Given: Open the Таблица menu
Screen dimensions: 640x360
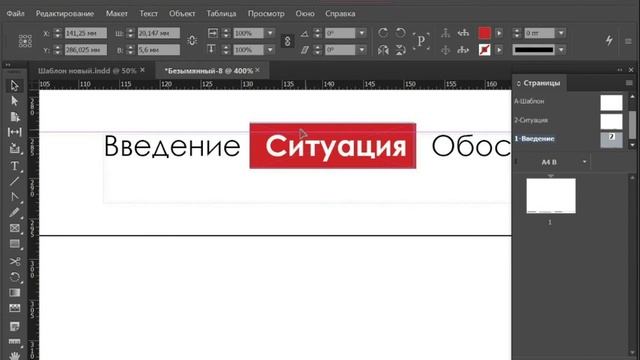Looking at the screenshot, I should pos(221,13).
